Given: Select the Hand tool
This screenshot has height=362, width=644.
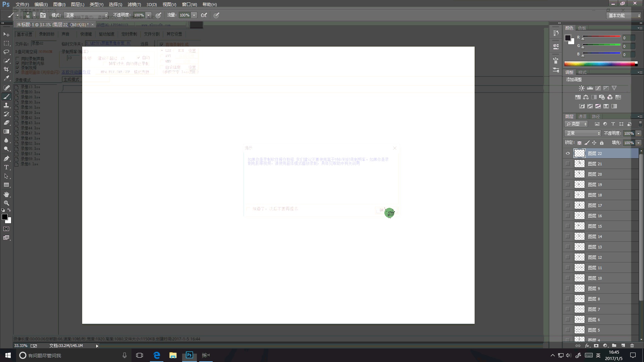Looking at the screenshot, I should click(6, 194).
